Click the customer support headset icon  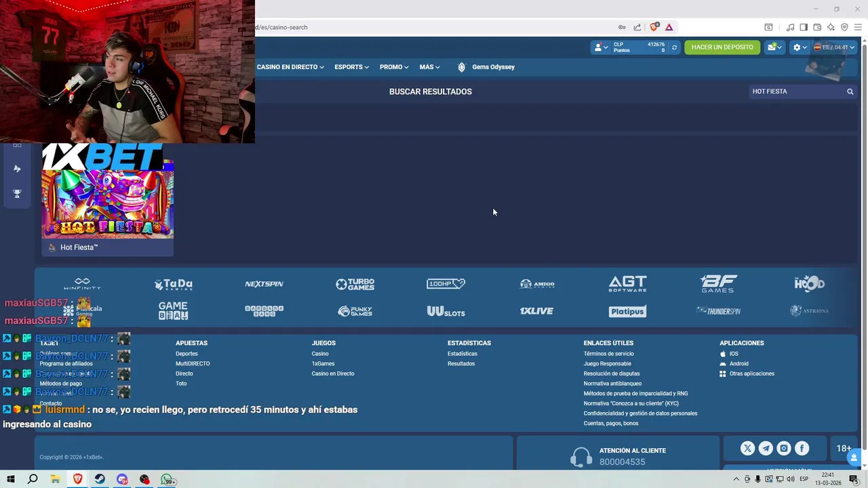(x=581, y=457)
